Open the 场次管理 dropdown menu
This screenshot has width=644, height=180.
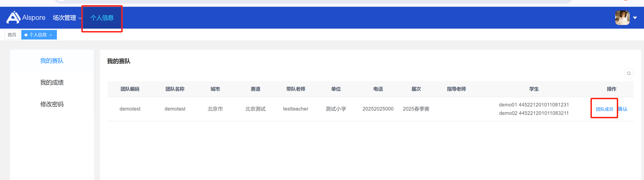(67, 18)
